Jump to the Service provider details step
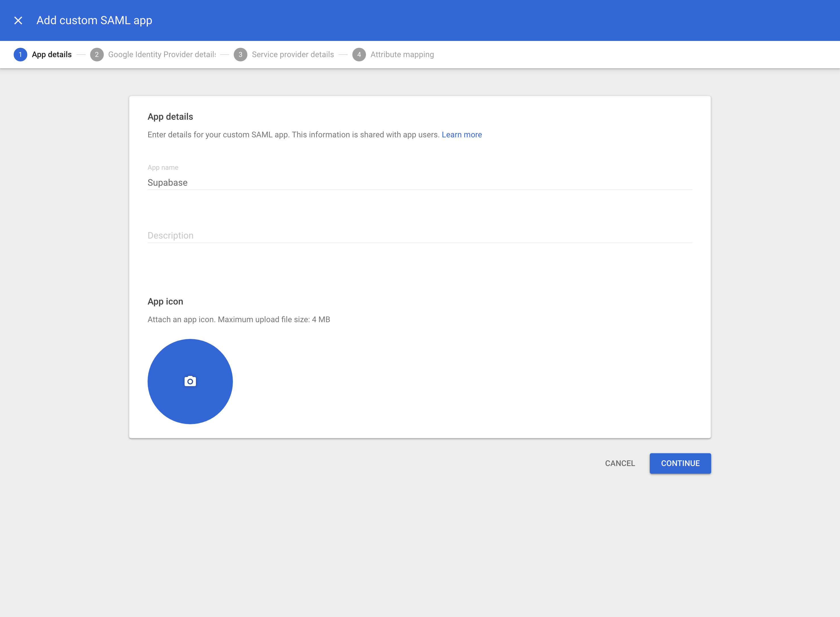 click(292, 54)
